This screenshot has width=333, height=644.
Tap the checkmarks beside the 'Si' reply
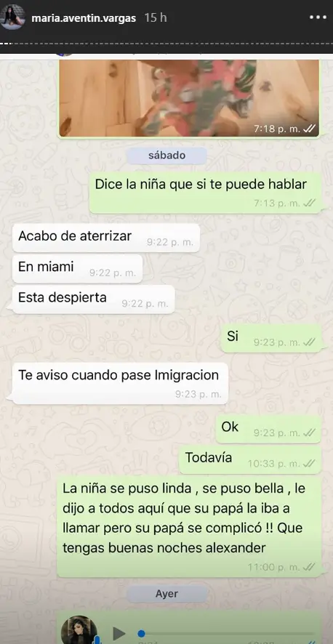coord(309,342)
